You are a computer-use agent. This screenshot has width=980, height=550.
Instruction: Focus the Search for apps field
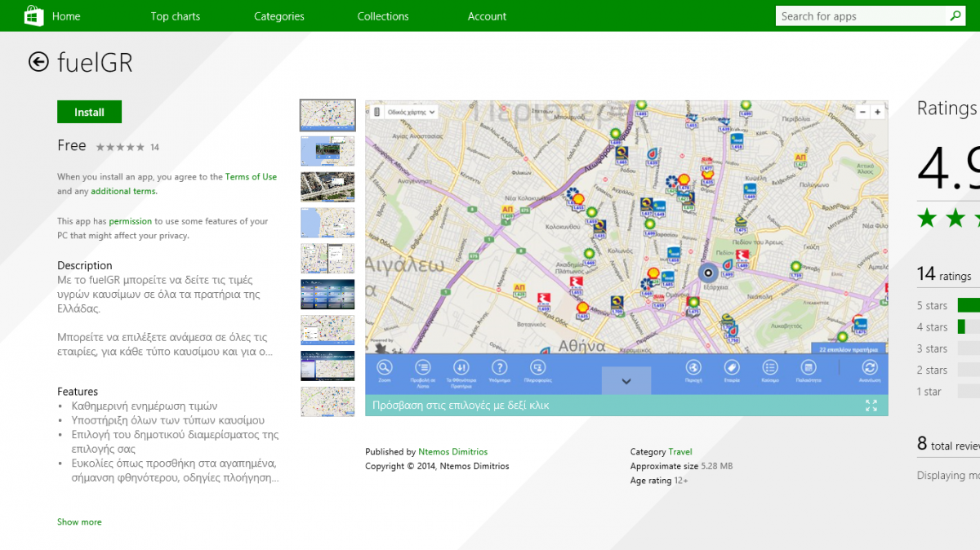point(862,16)
